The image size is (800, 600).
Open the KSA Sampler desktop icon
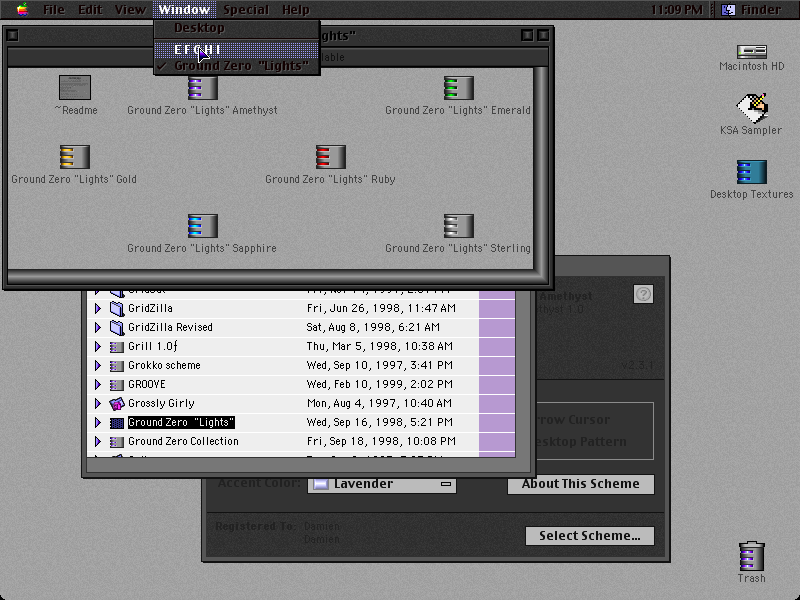(752, 108)
